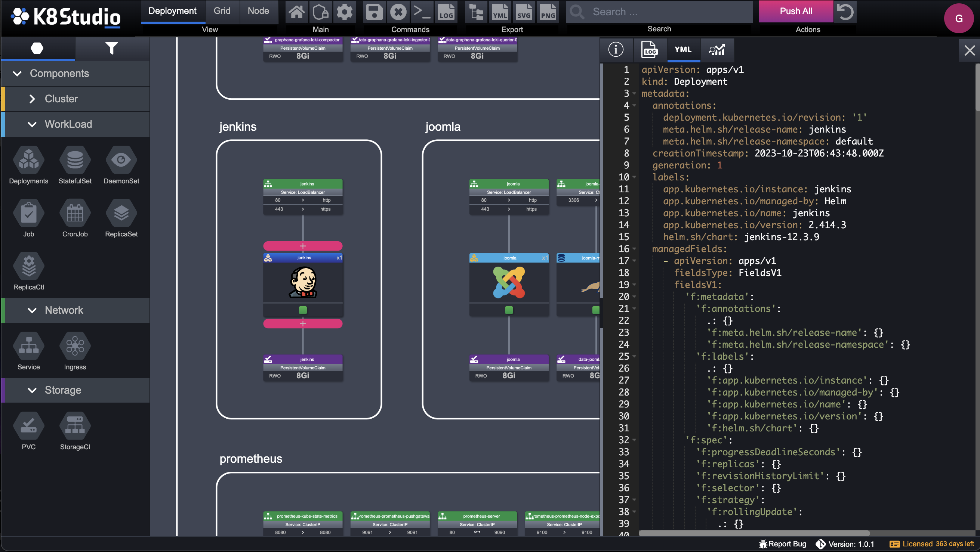This screenshot has width=980, height=552.
Task: Click the Licensed 363 days left indicator
Action: tap(933, 544)
